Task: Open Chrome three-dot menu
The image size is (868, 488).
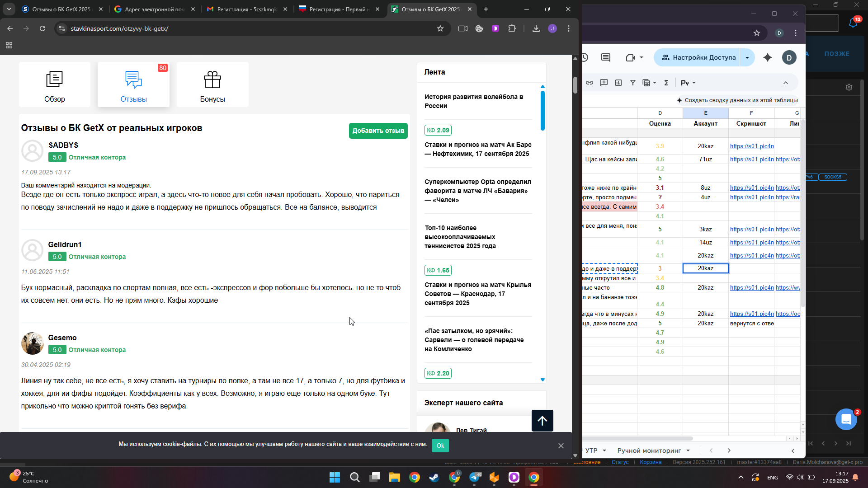Action: (569, 28)
